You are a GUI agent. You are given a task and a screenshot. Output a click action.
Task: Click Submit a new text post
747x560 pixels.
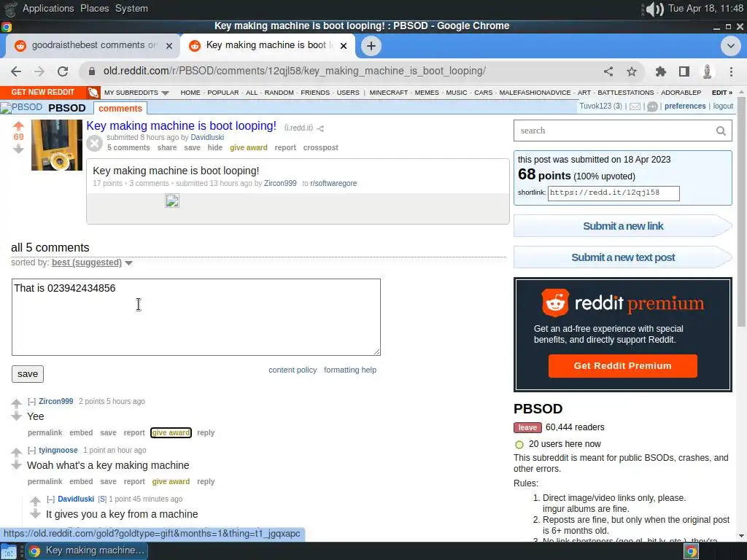coord(623,257)
